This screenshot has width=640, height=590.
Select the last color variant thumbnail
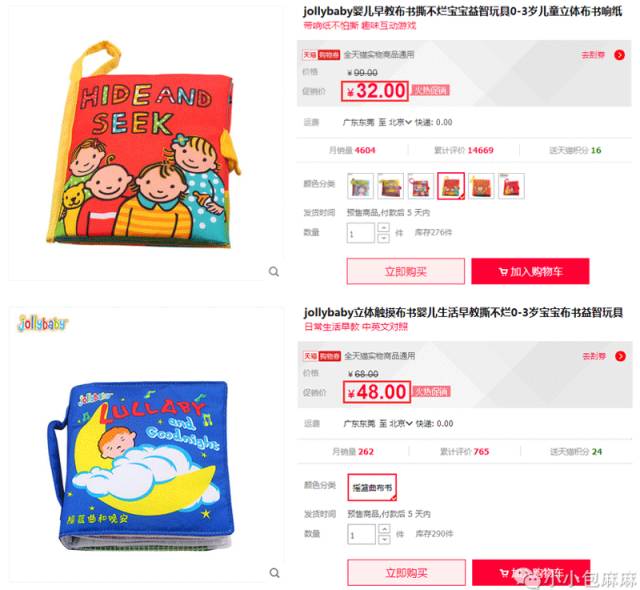(x=511, y=186)
